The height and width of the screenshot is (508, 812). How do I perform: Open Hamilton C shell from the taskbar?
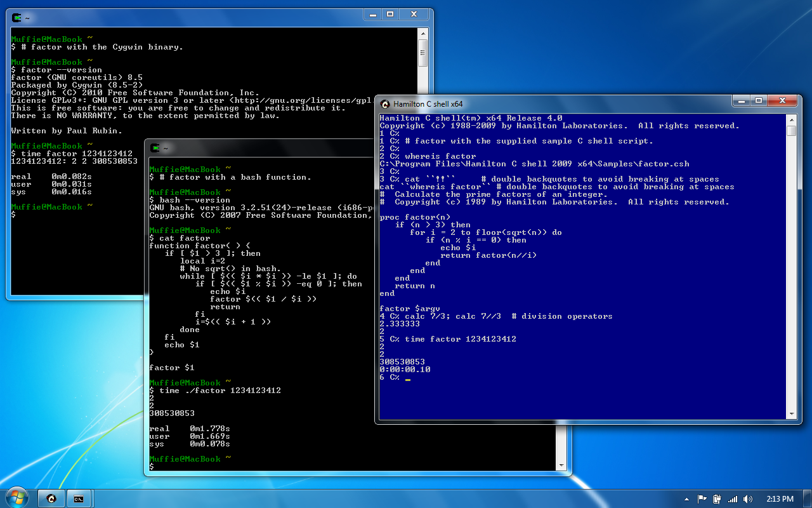pyautogui.click(x=51, y=498)
